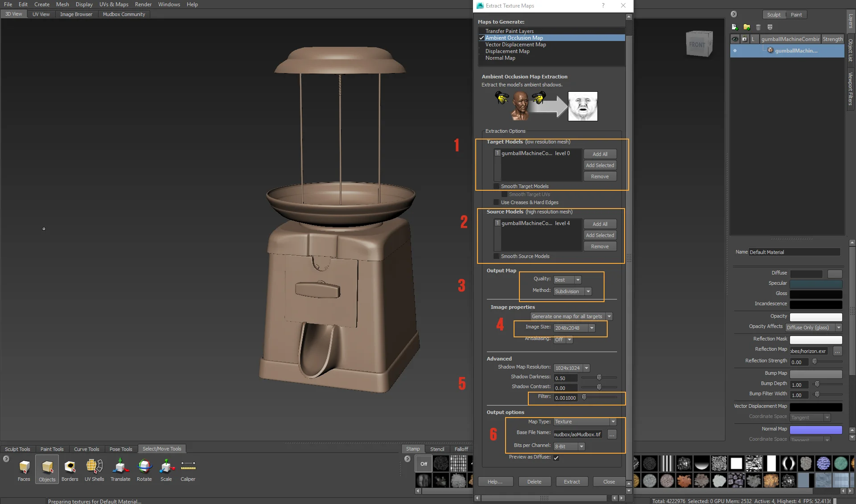Open the UVs & Maps menu
This screenshot has width=856, height=504.
[x=114, y=4]
